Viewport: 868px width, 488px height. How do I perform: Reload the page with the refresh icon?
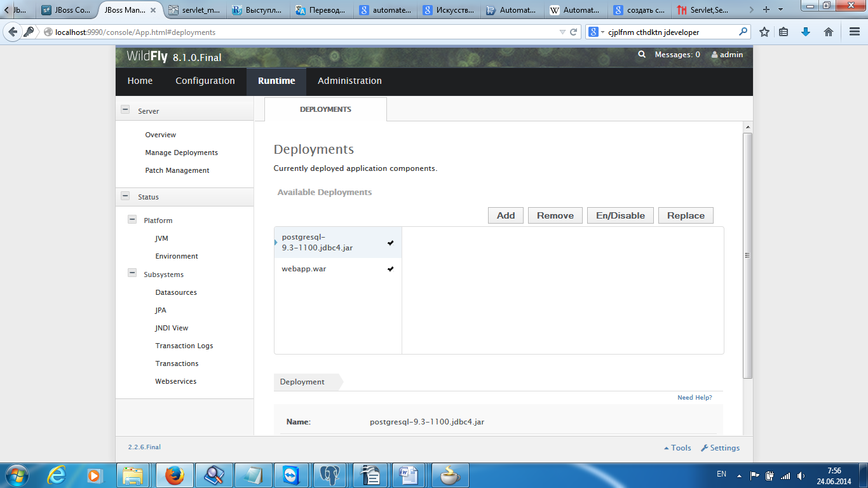tap(573, 32)
